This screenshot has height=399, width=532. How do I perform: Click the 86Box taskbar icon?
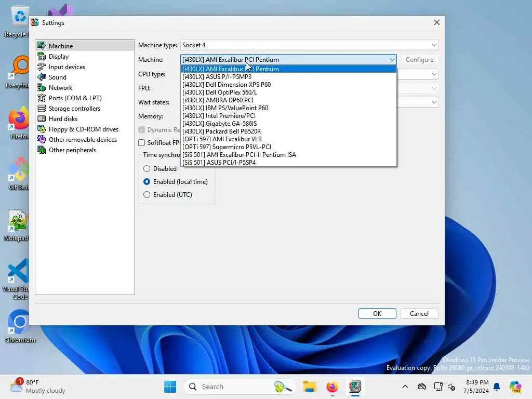pos(355,387)
